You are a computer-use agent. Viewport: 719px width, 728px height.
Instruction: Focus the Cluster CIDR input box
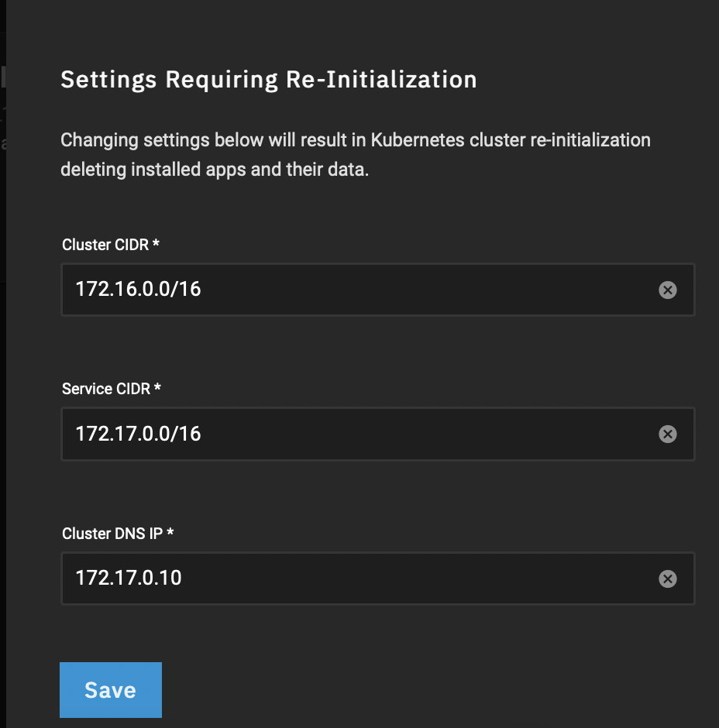pos(377,290)
